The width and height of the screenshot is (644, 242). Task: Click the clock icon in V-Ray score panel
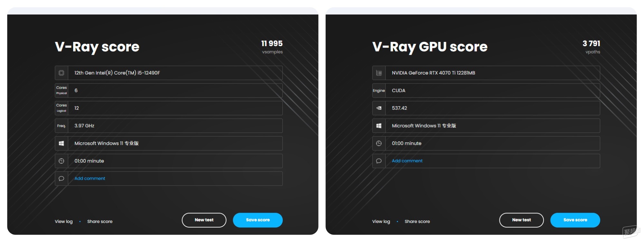(x=62, y=161)
